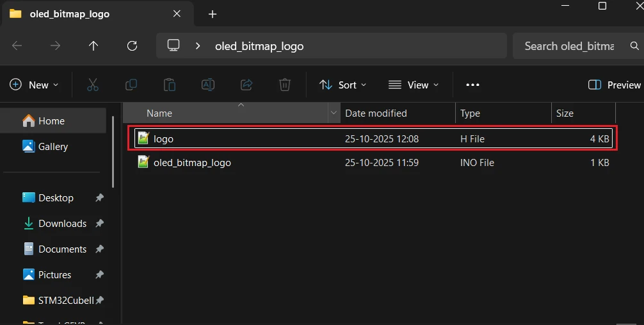Viewport: 644px width, 325px height.
Task: Open the See more ellipsis menu
Action: click(x=472, y=85)
